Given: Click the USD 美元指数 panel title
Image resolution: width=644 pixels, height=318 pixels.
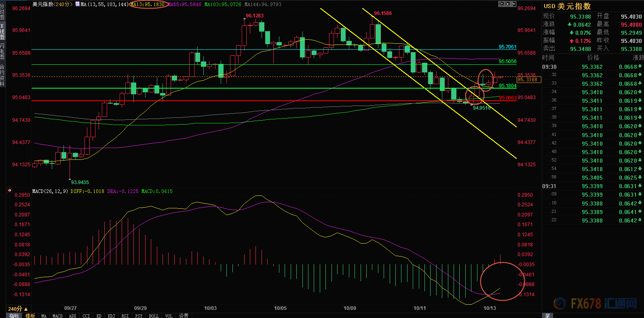Looking at the screenshot, I should tap(567, 6).
